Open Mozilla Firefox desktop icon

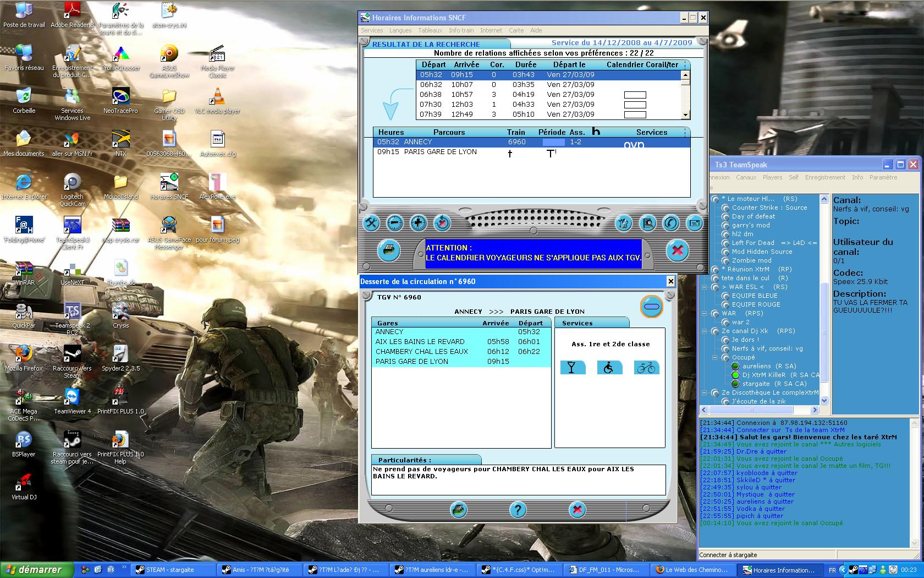pos(24,359)
